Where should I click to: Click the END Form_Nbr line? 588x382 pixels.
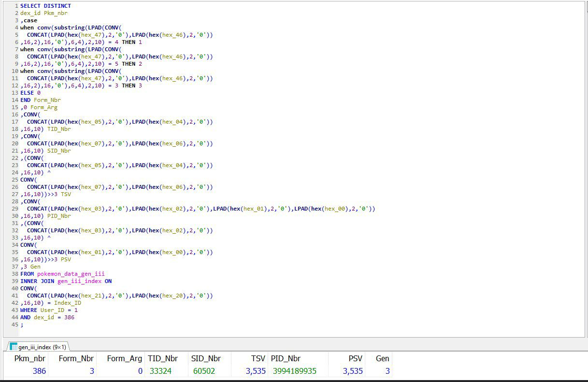point(41,100)
